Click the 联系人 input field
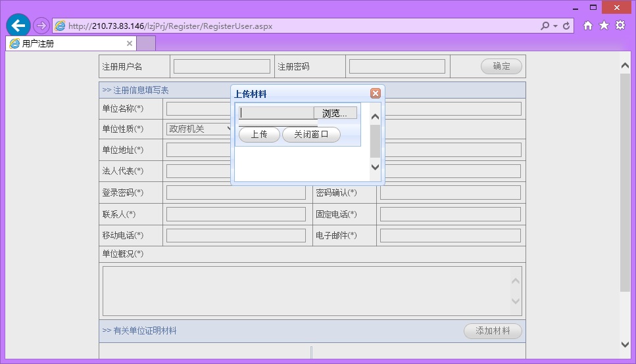The height and width of the screenshot is (364, 636). 236,214
